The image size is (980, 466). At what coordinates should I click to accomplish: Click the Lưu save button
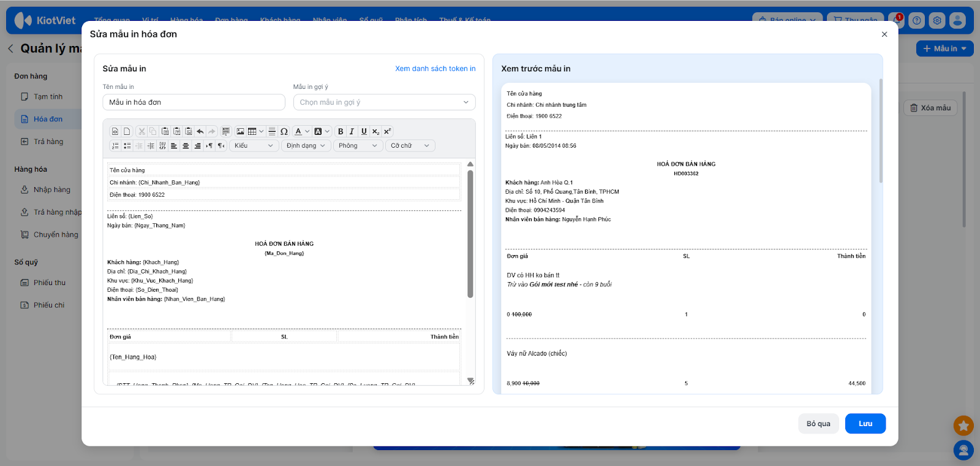[x=865, y=424]
